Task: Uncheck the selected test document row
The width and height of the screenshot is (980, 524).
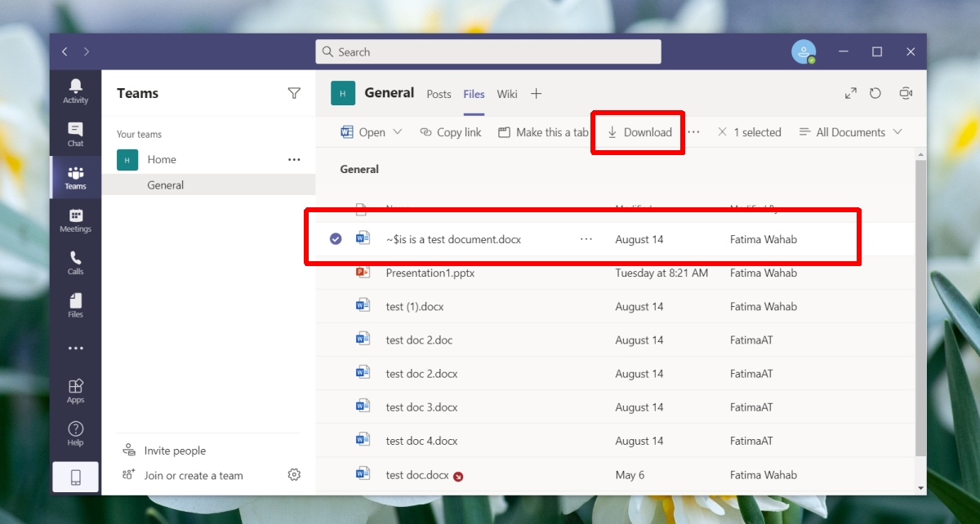Action: [336, 239]
